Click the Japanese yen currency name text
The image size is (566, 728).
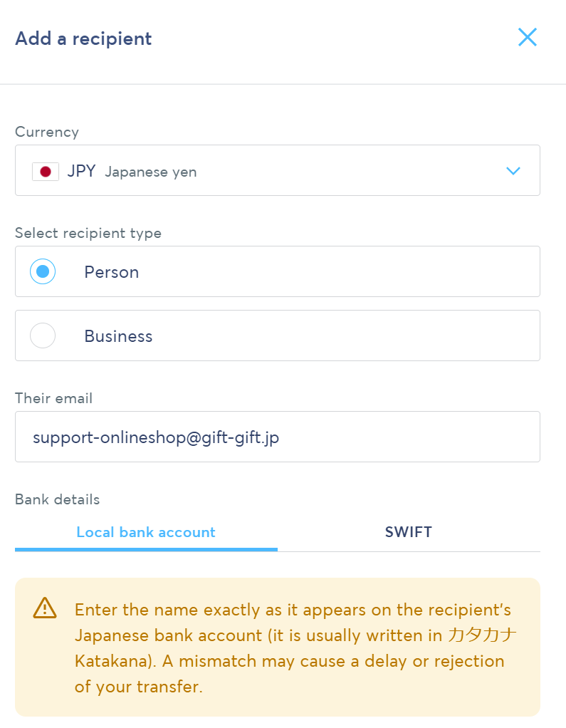[x=151, y=172]
